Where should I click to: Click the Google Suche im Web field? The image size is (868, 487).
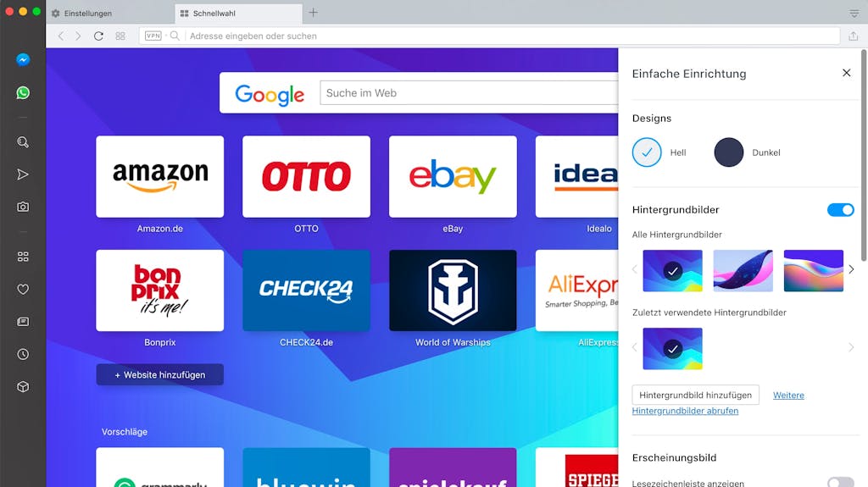469,93
